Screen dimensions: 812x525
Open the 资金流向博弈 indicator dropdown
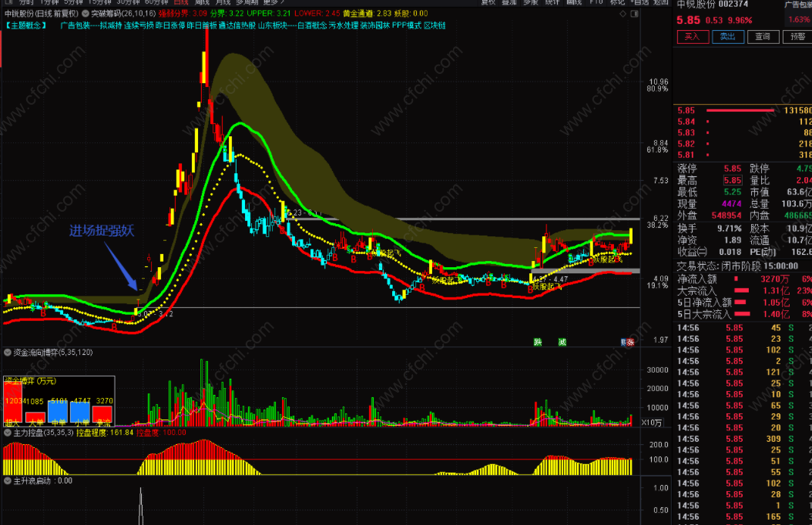tap(8, 352)
